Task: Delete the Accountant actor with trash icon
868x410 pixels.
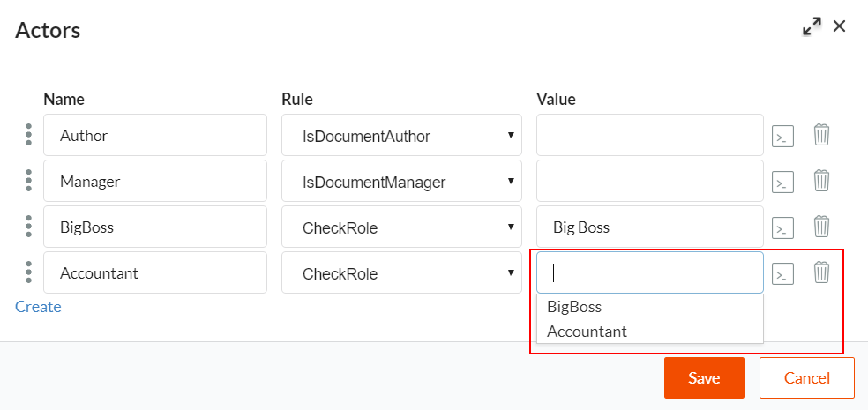Action: click(821, 272)
